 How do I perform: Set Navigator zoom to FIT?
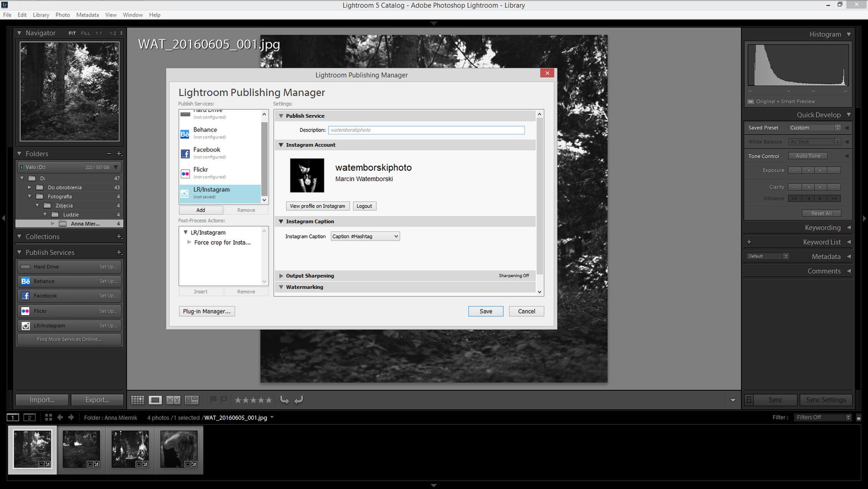click(x=72, y=33)
